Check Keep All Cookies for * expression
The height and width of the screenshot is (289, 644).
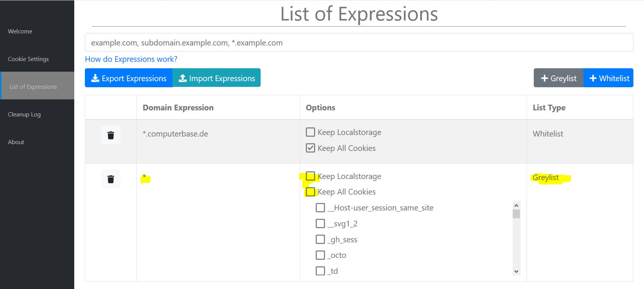311,192
